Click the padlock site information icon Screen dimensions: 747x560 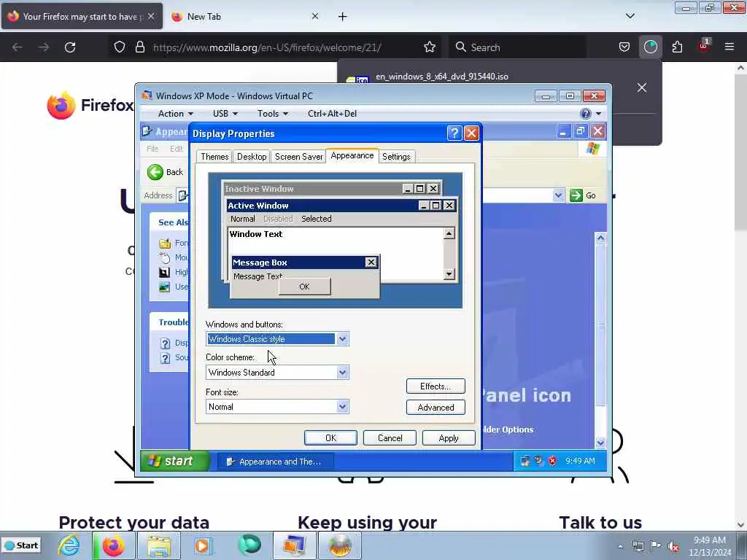[x=139, y=47]
